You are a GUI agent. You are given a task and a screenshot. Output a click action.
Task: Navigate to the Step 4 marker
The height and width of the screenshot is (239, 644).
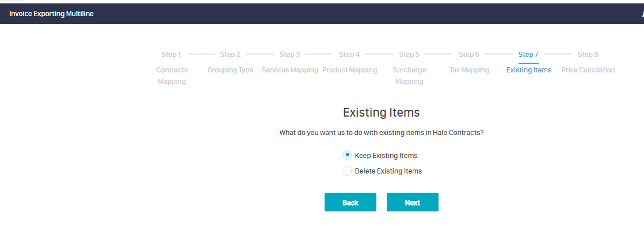coord(349,55)
